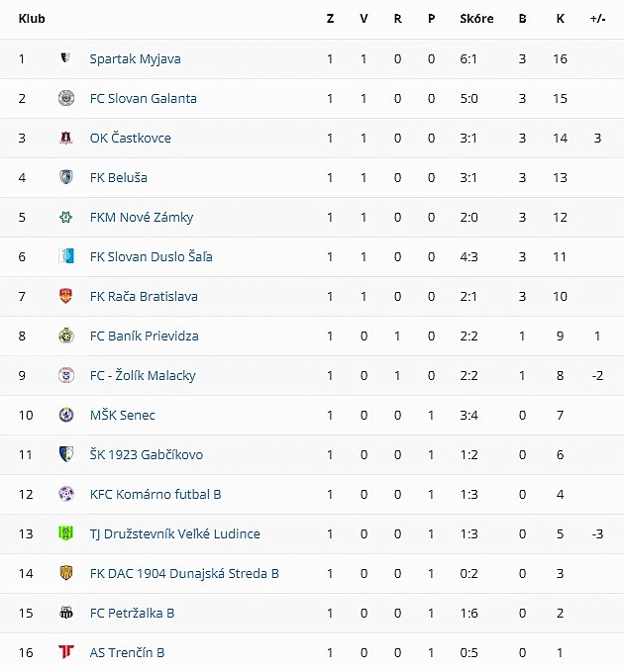Open the FK Beluša team link

(x=119, y=177)
